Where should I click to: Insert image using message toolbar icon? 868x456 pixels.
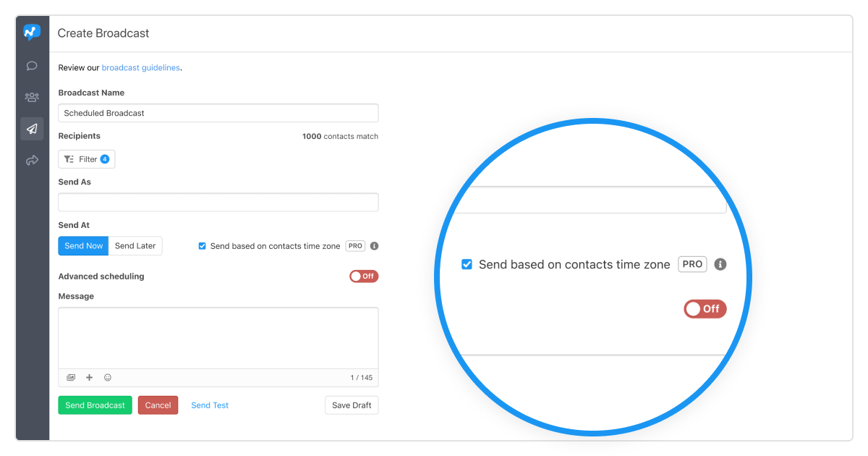click(x=71, y=377)
